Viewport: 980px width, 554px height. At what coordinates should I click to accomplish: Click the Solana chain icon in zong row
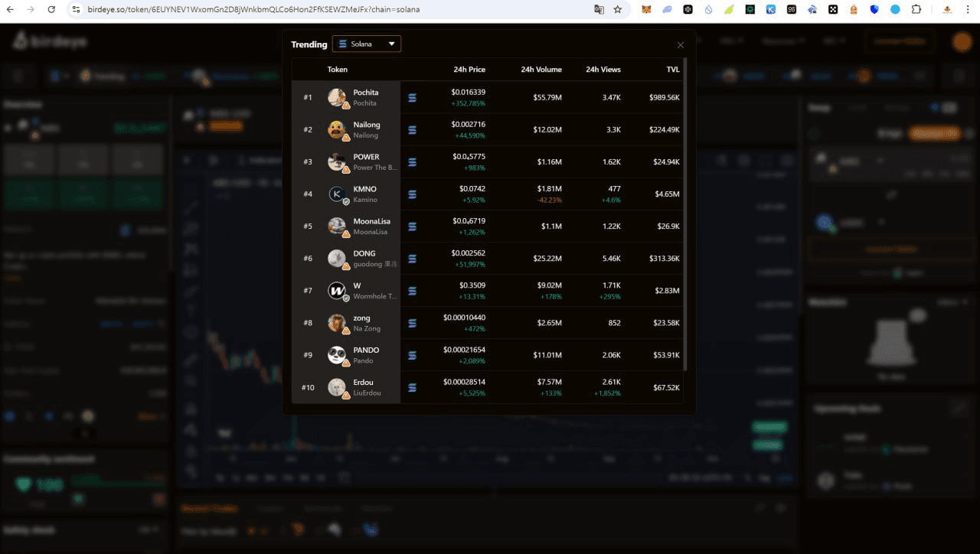pos(413,323)
